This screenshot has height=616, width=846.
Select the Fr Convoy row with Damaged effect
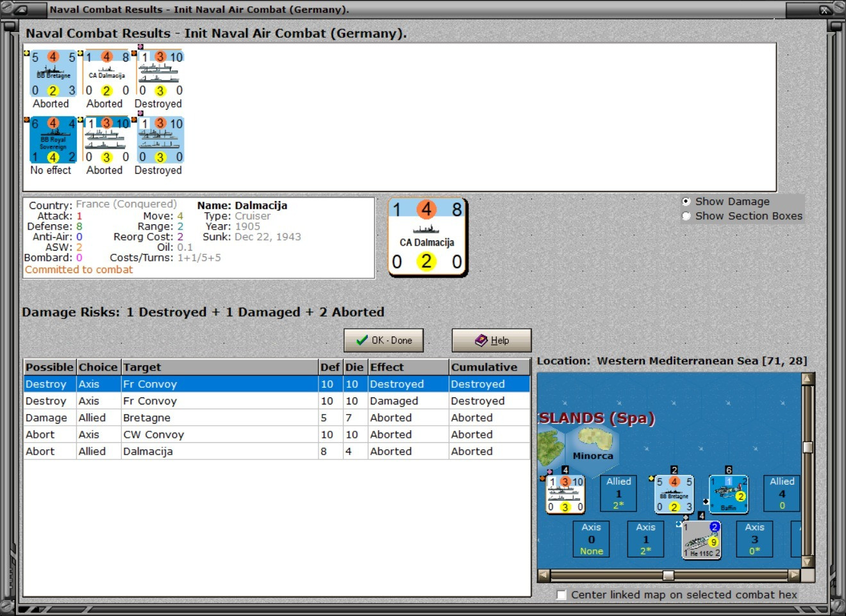coord(277,401)
